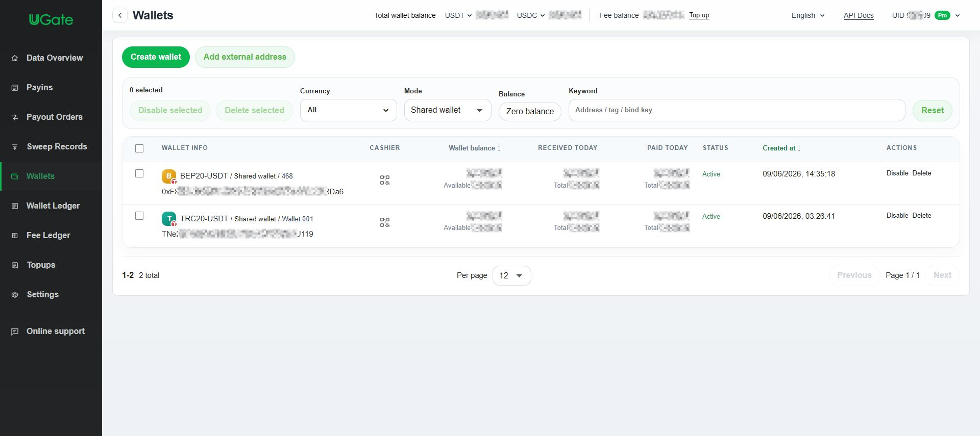980x436 pixels.
Task: Open cashier QR icon for BEP20-USDT wallet
Action: tap(385, 180)
